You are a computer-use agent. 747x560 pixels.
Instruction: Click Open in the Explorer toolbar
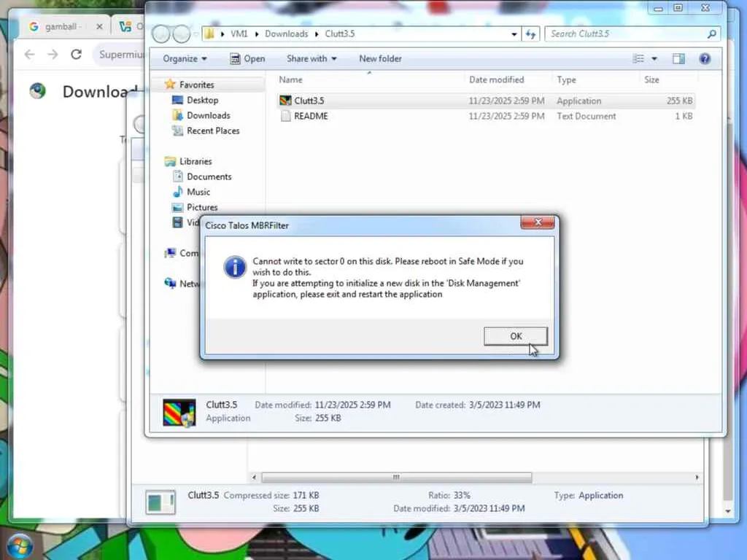point(248,58)
